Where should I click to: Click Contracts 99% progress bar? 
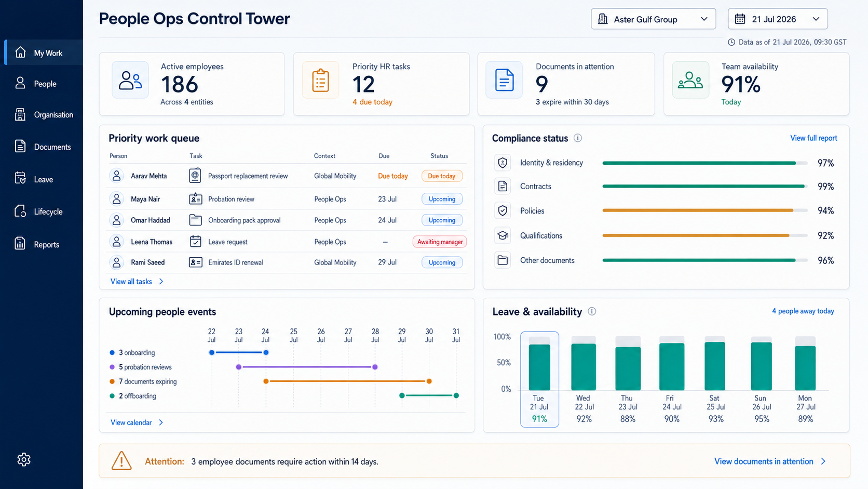[705, 186]
